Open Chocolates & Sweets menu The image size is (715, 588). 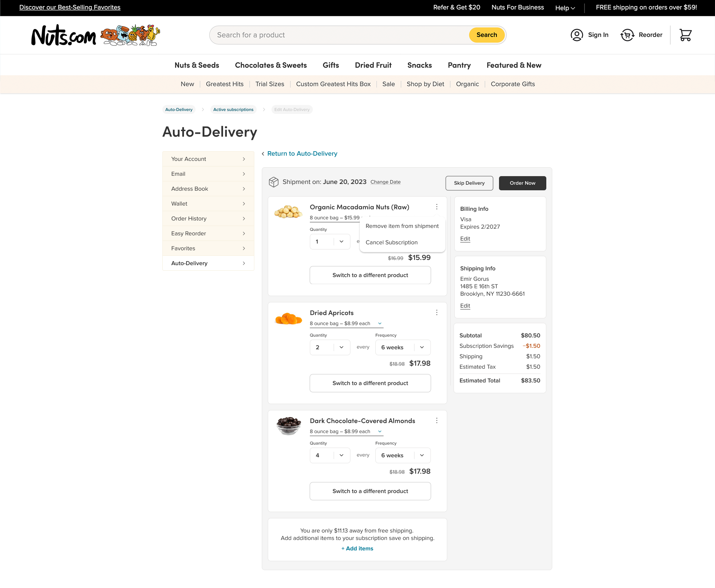tap(271, 65)
